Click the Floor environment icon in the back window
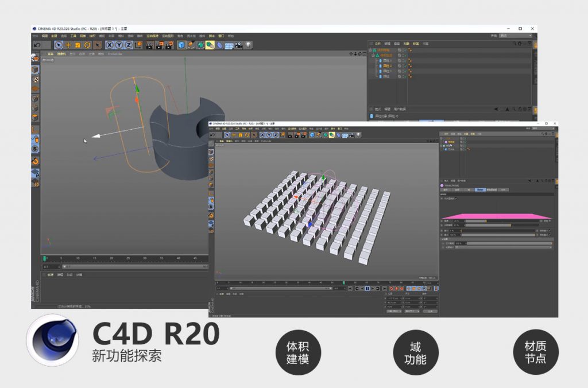This screenshot has width=588, height=388. 229,46
